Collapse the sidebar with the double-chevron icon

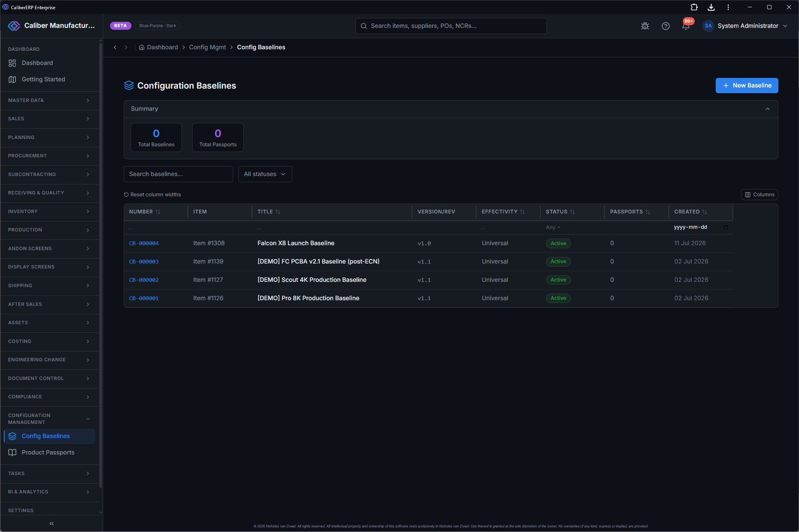coord(52,524)
